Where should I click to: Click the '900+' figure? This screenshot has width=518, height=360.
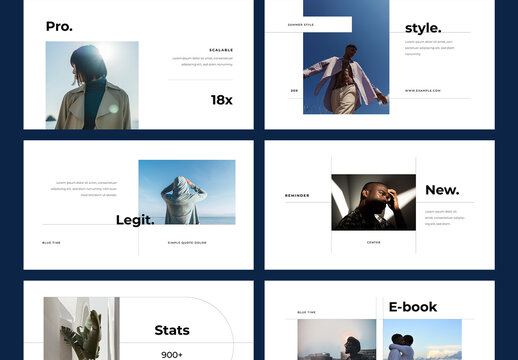click(x=172, y=355)
